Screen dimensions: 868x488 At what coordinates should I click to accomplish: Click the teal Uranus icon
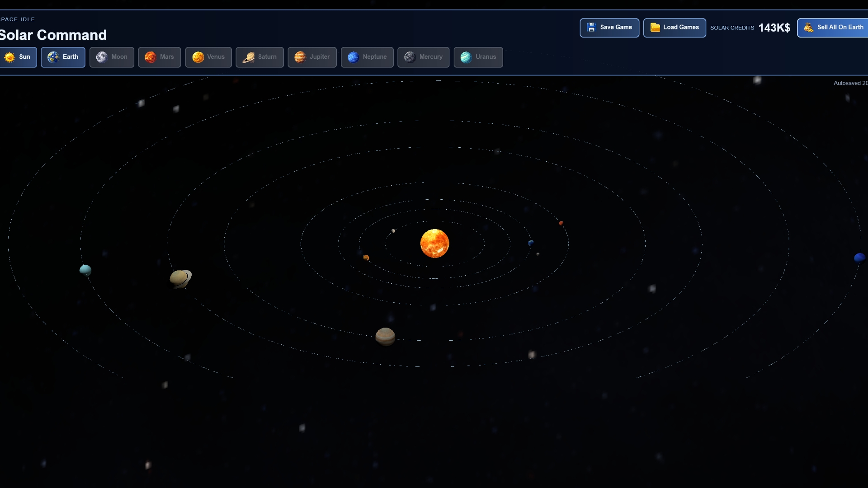(466, 57)
